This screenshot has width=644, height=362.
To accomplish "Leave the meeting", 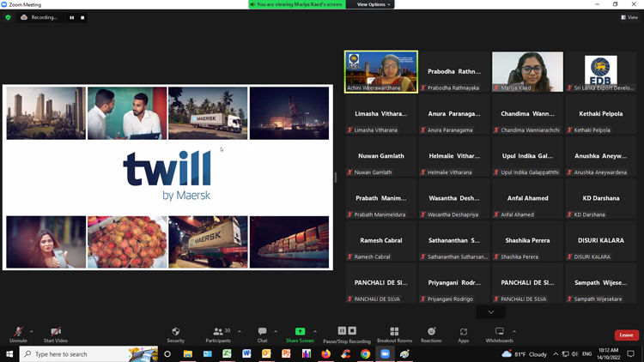I will (626, 335).
